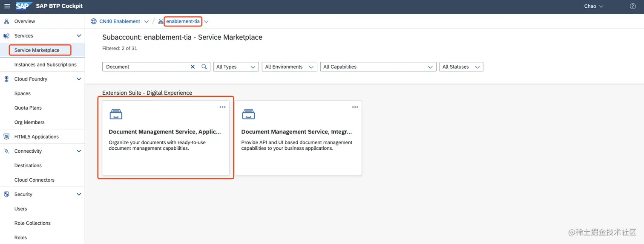
Task: Click the Security shield icon
Action: point(6,194)
